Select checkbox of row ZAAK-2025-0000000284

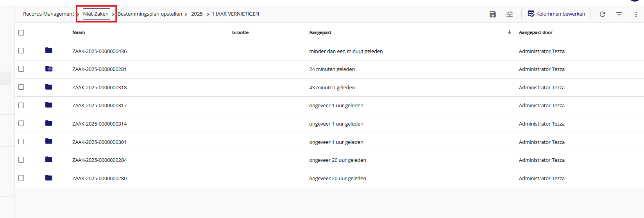point(21,160)
